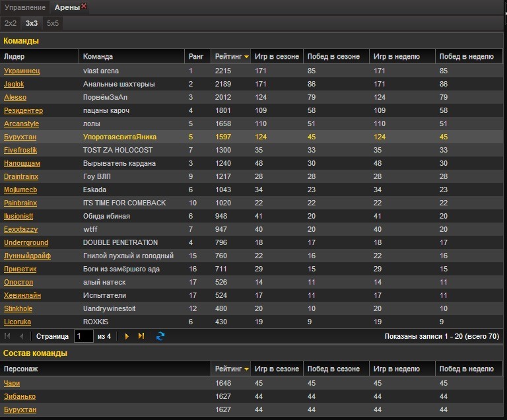Open leader profile Arcanstyle
Image resolution: width=507 pixels, height=420 pixels.
21,124
